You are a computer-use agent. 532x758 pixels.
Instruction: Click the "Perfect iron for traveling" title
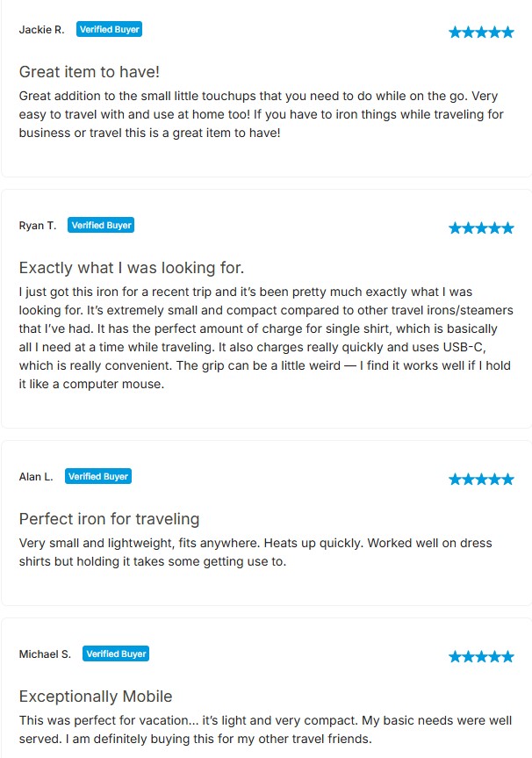[x=109, y=519]
